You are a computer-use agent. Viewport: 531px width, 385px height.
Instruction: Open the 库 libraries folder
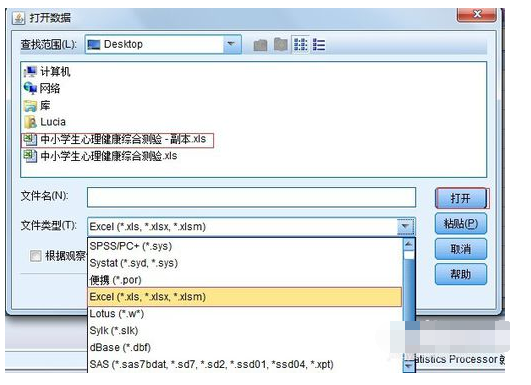[x=37, y=105]
